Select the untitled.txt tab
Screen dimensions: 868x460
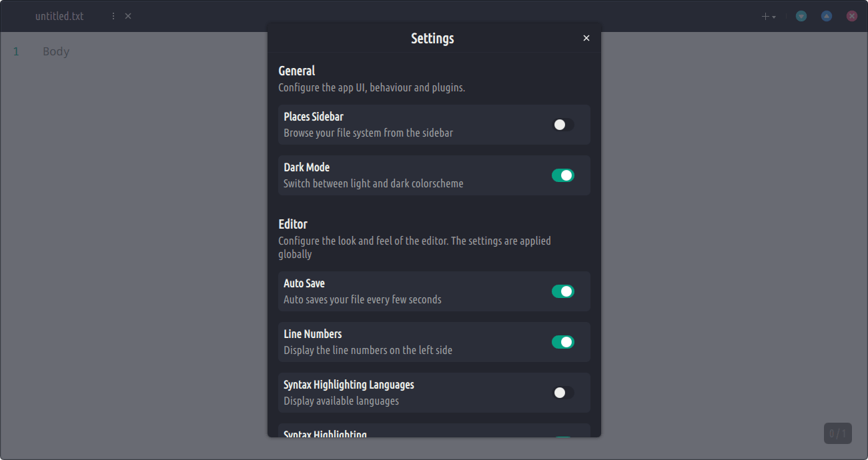(x=59, y=16)
